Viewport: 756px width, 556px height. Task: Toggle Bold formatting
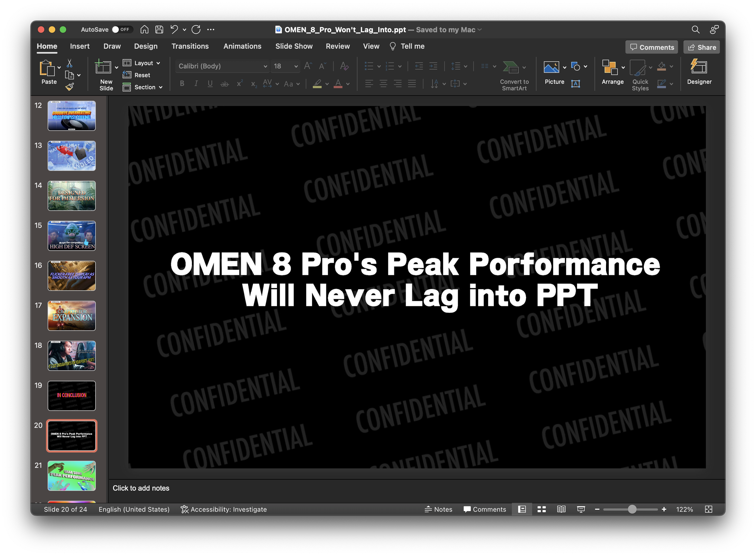pos(182,84)
